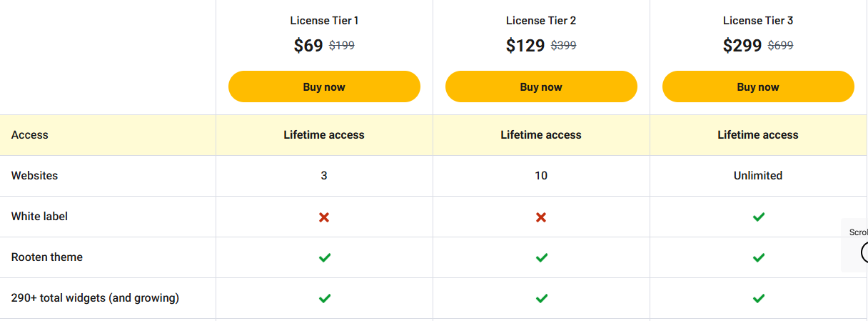
Task: Click Tier 2 Rooten theme checkmark
Action: [541, 257]
